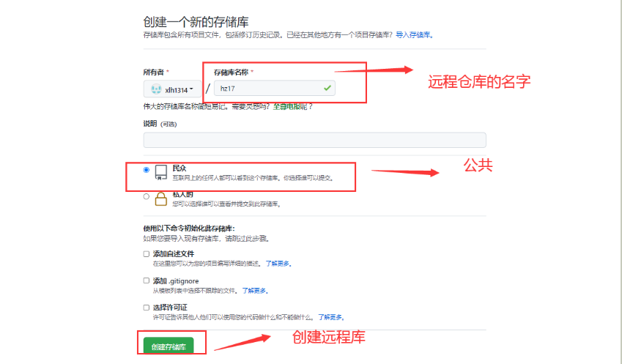This screenshot has width=622, height=364.
Task: Enable the 选择许可证 checkbox
Action: click(147, 308)
